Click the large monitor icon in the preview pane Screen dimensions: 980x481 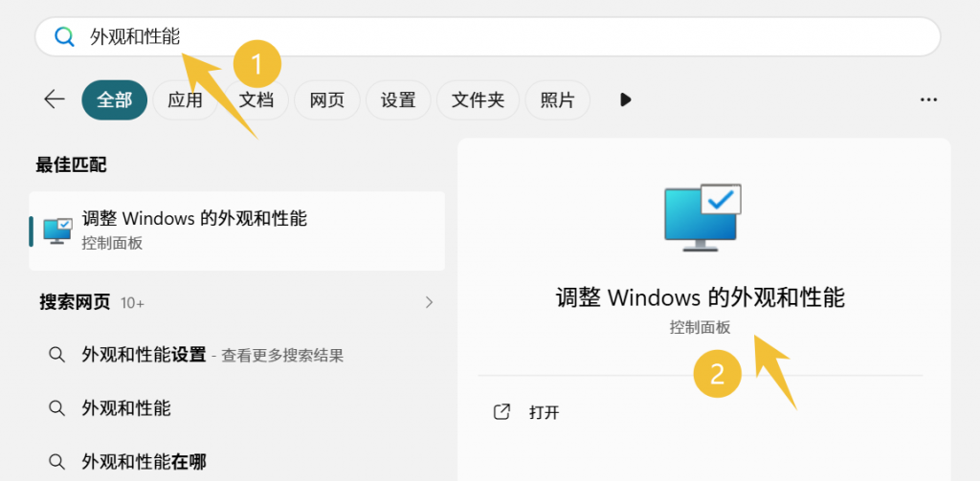pos(702,218)
